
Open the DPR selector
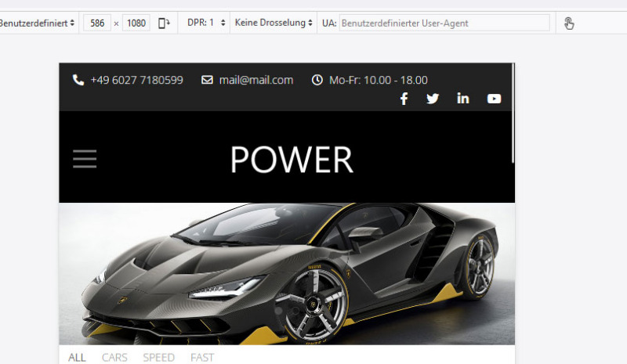click(x=206, y=23)
